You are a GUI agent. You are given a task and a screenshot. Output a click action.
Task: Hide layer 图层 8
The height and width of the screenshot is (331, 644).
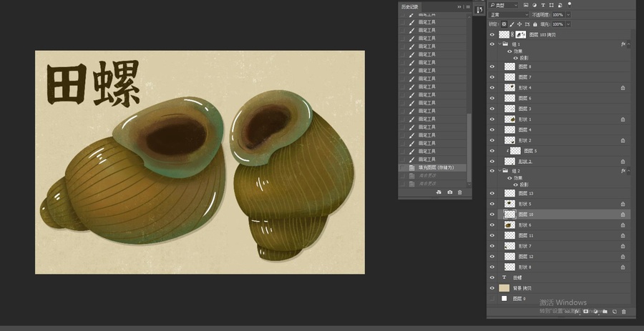pos(492,66)
